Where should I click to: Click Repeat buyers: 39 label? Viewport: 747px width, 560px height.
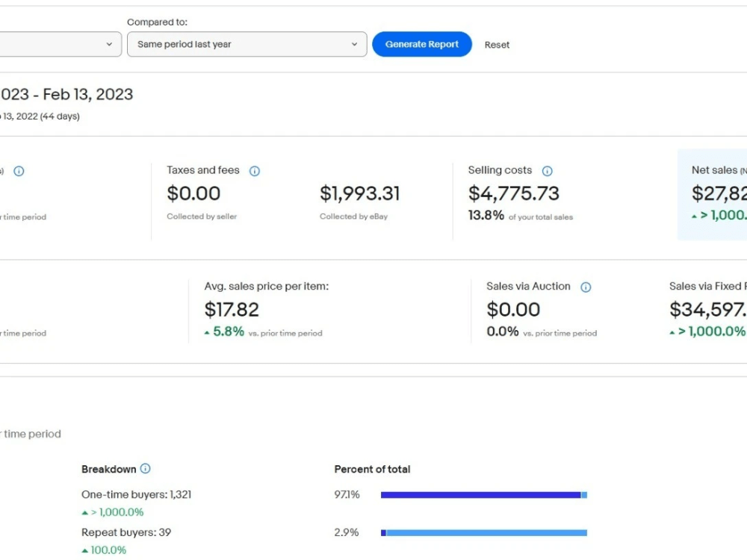pos(126,532)
